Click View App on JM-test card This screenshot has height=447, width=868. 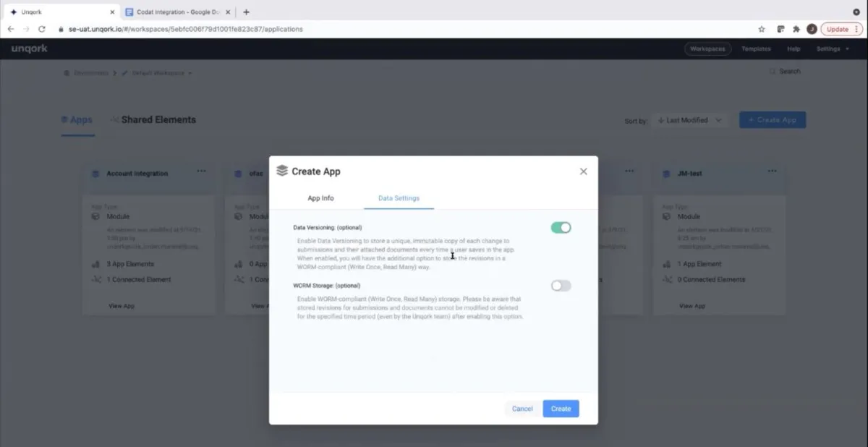pyautogui.click(x=692, y=306)
